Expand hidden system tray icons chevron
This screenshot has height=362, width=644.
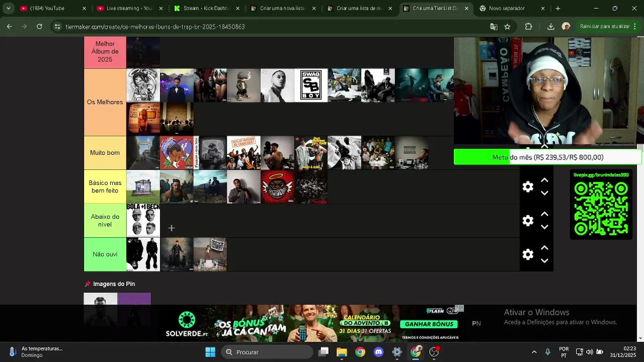534,352
